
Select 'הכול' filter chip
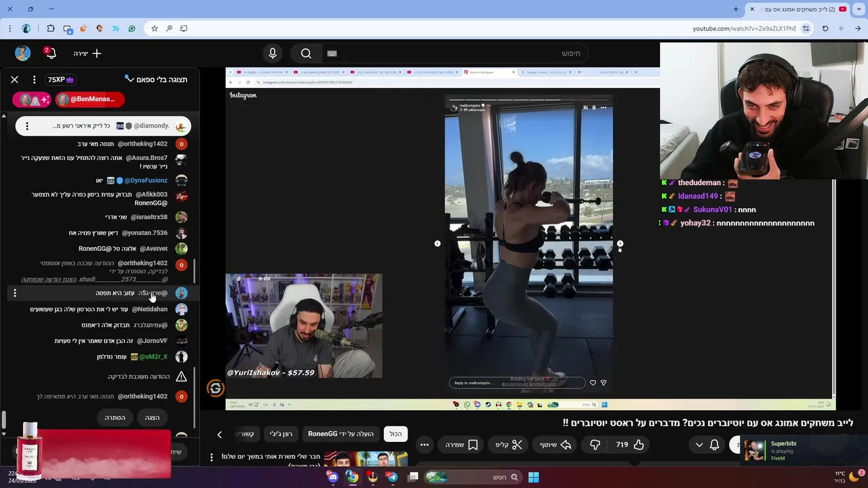click(x=396, y=434)
